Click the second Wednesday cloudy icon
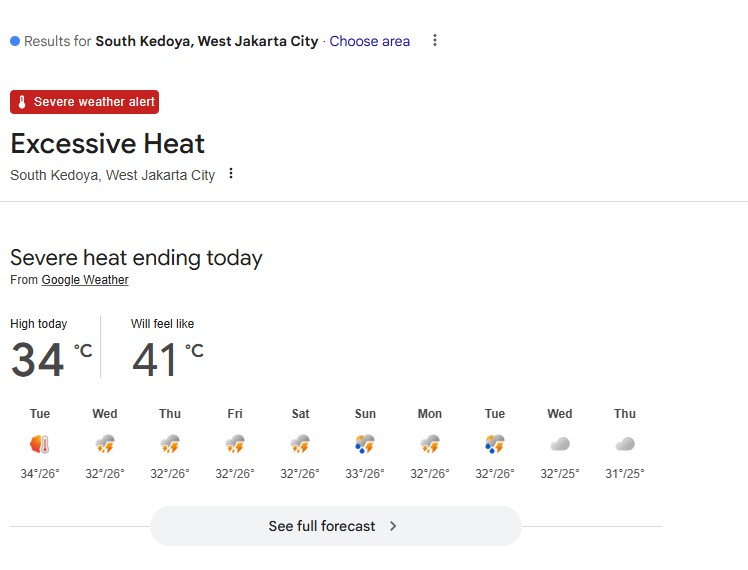 [560, 444]
